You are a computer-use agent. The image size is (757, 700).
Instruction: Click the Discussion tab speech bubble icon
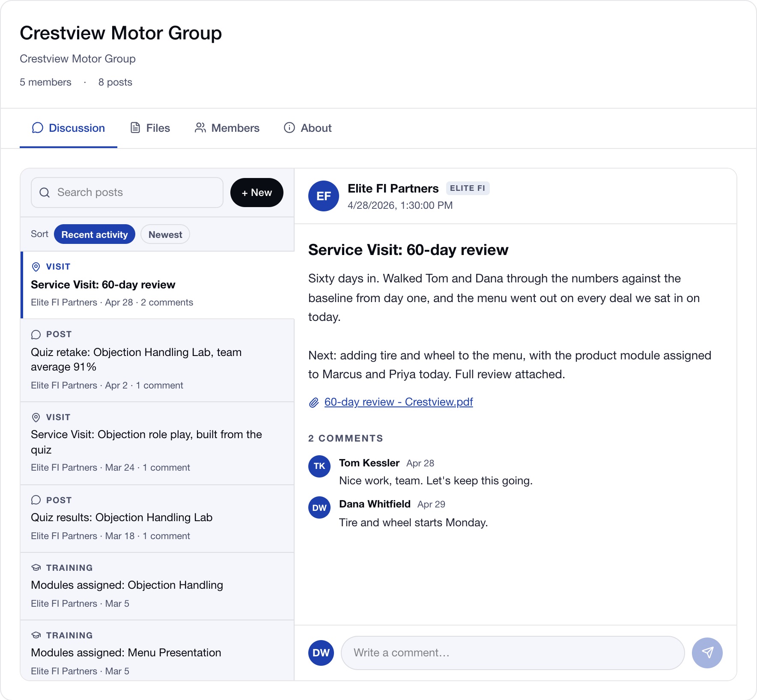pos(38,128)
